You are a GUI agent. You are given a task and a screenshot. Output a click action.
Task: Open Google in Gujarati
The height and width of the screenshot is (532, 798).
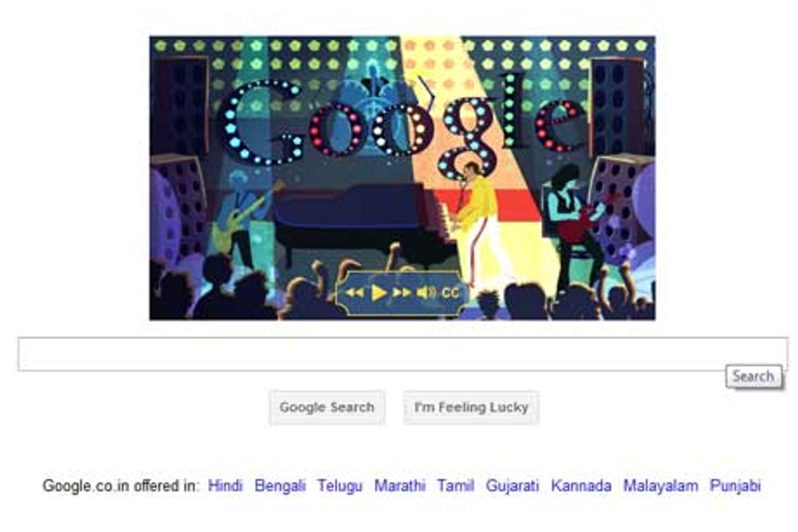[x=512, y=485]
